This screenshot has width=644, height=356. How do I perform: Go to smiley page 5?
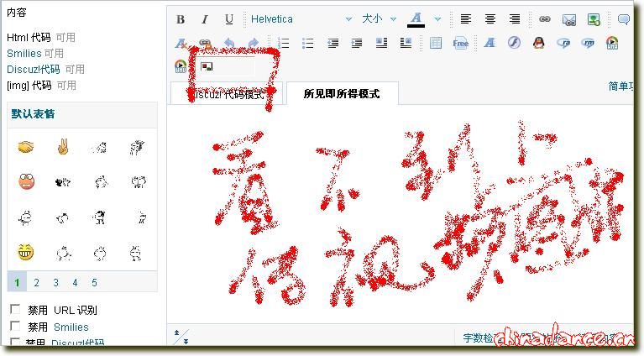94,282
